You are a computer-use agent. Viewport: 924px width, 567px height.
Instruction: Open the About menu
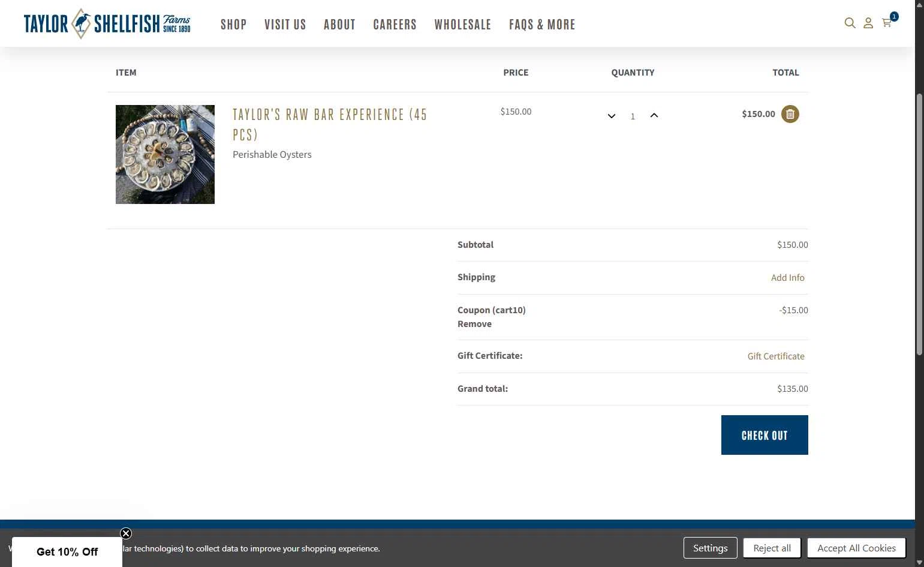pyautogui.click(x=339, y=25)
